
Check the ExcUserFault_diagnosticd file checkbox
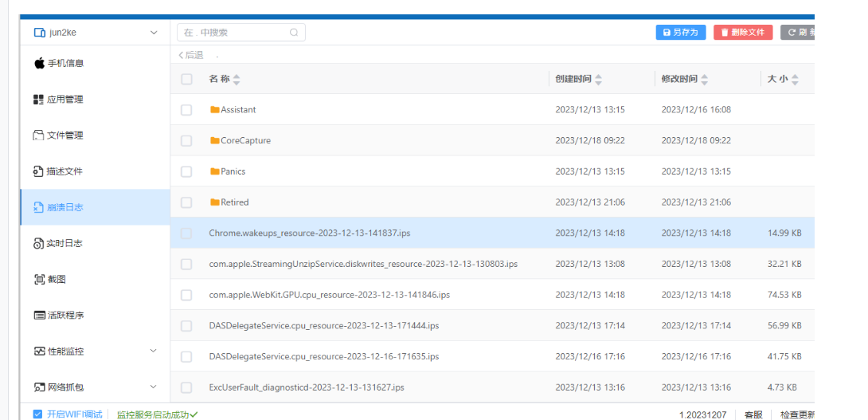click(186, 387)
